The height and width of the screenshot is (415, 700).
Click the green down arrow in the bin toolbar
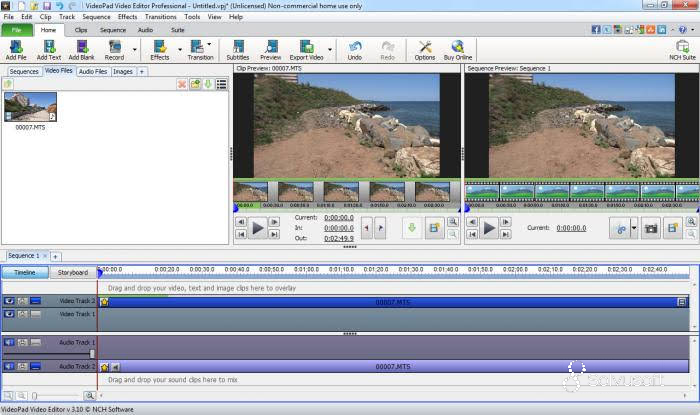coord(208,84)
